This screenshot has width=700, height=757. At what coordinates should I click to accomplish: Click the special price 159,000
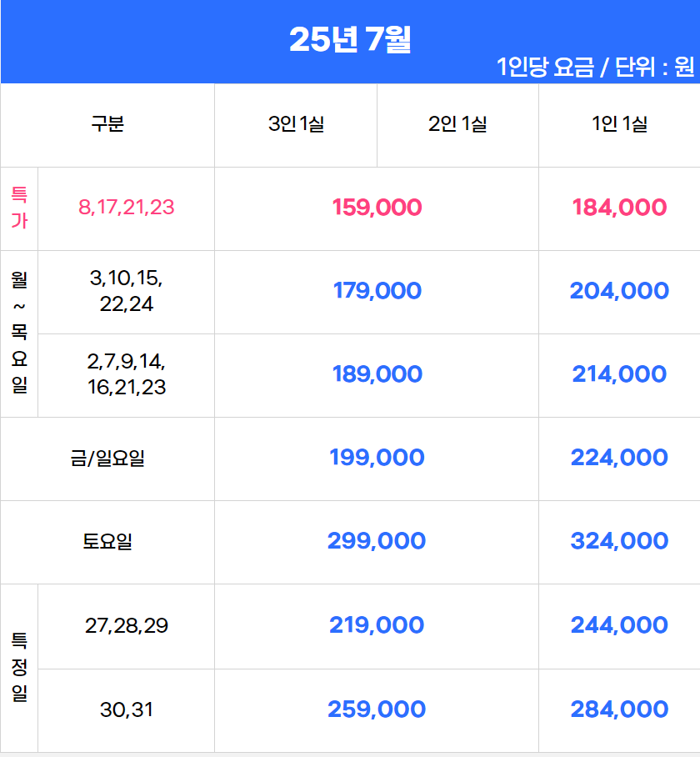(377, 208)
